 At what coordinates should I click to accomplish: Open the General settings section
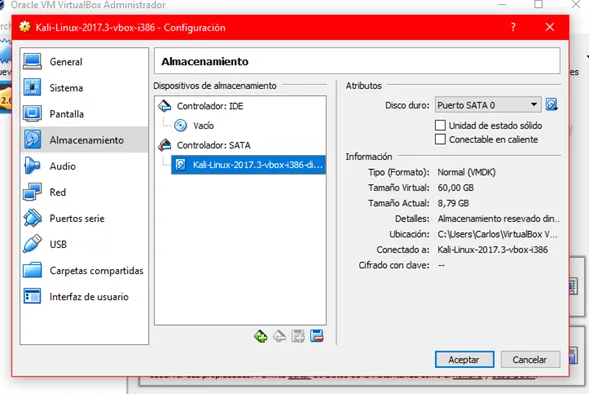84,62
